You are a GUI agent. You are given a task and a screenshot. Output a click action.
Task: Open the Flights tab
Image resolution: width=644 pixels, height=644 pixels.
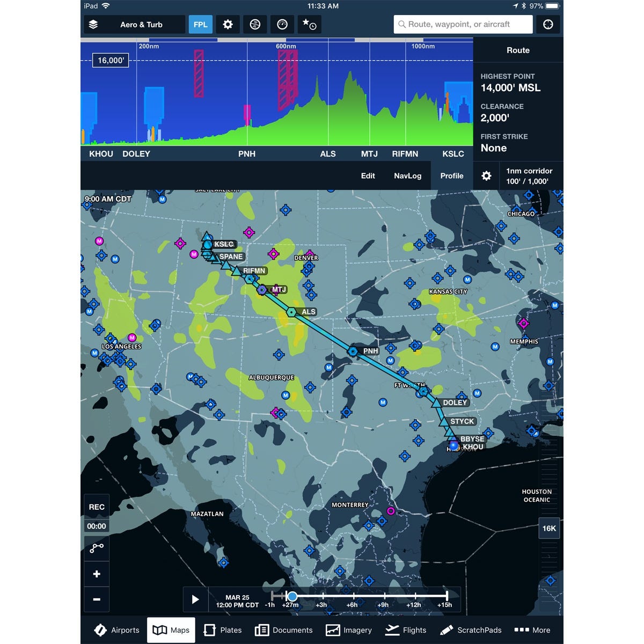click(x=406, y=630)
